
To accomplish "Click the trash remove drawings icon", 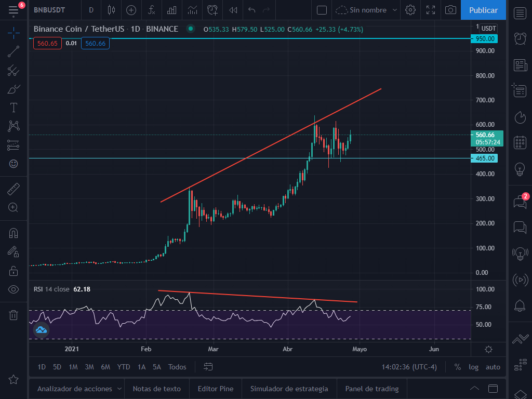I will pyautogui.click(x=13, y=315).
